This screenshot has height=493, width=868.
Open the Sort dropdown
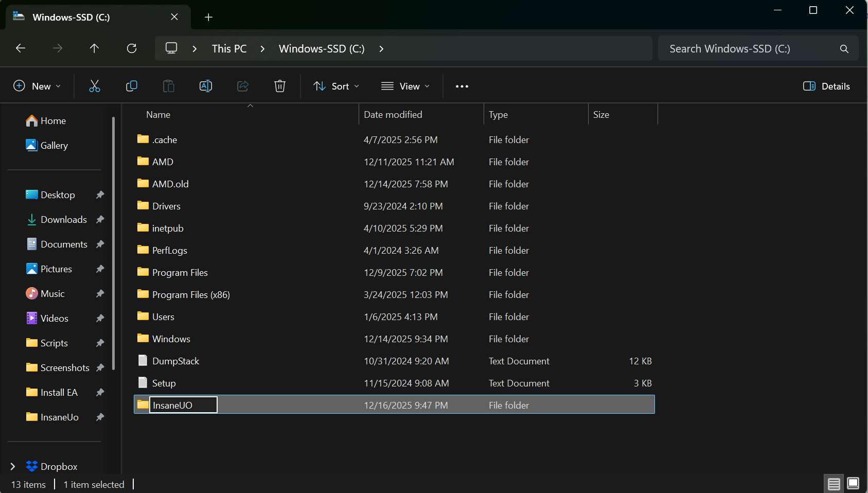336,86
